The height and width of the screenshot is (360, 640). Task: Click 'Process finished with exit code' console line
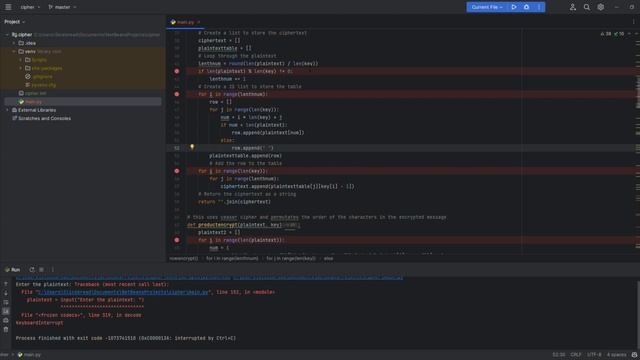[x=126, y=338]
